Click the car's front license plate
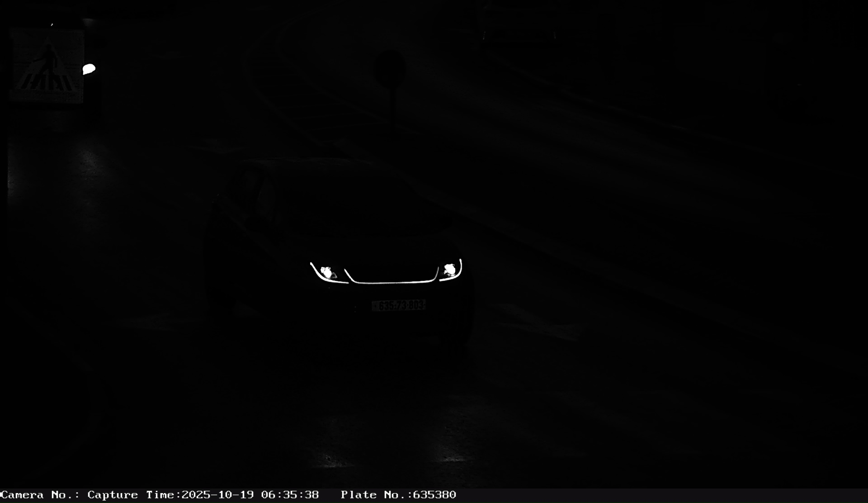This screenshot has height=503, width=868. coord(398,306)
